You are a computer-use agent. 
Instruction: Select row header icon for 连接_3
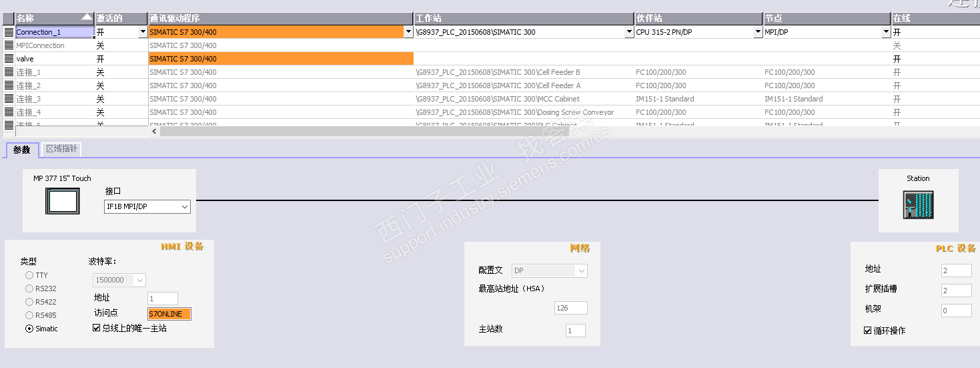(x=9, y=99)
